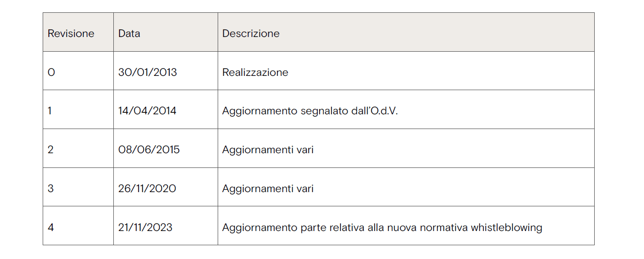Click revision number 4 cell
The height and width of the screenshot is (259, 644).
point(51,228)
